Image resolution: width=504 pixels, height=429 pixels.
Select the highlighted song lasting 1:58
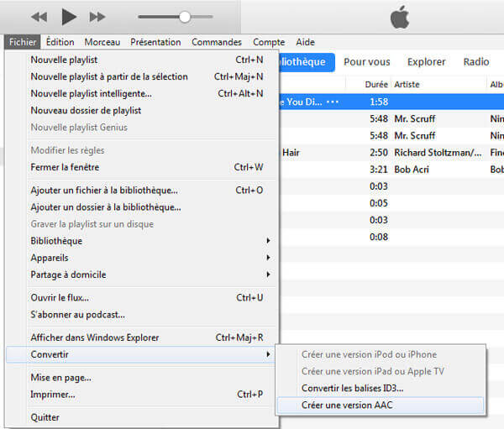[391, 102]
